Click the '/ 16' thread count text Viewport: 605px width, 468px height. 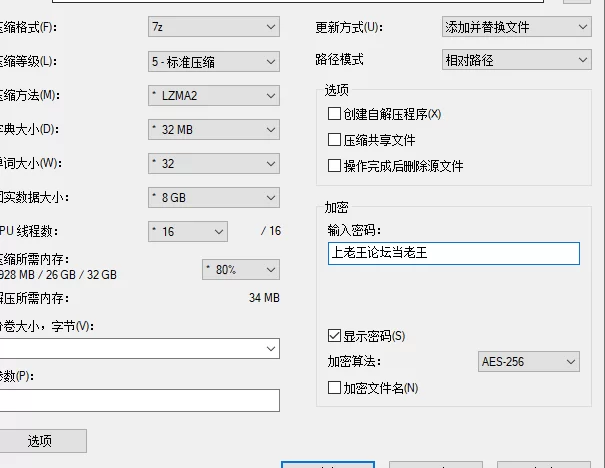[270, 231]
